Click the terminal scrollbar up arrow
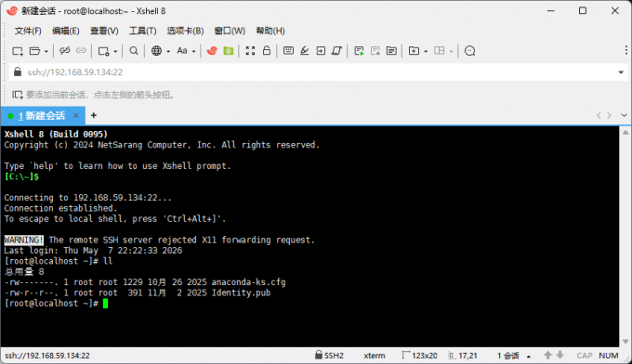 point(625,133)
